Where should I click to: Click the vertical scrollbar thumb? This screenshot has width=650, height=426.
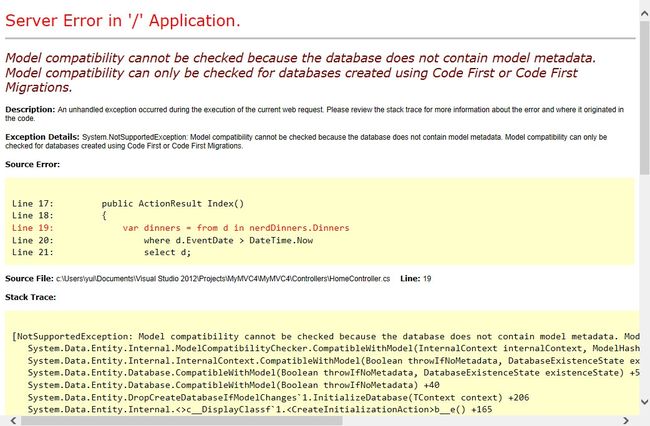tap(645, 97)
